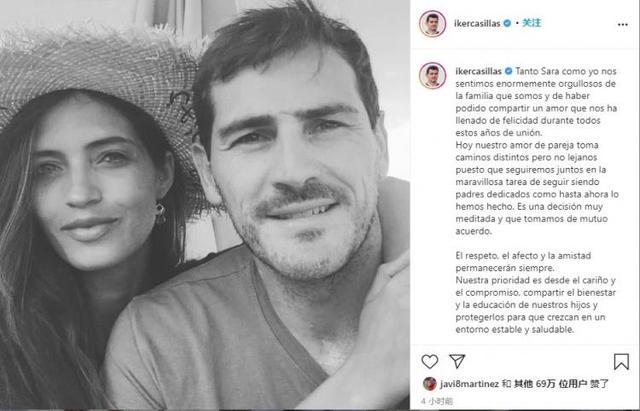This screenshot has width=640, height=411.
Task: Select caption paragraph 'El respeto, el afecto'
Action: [523, 262]
